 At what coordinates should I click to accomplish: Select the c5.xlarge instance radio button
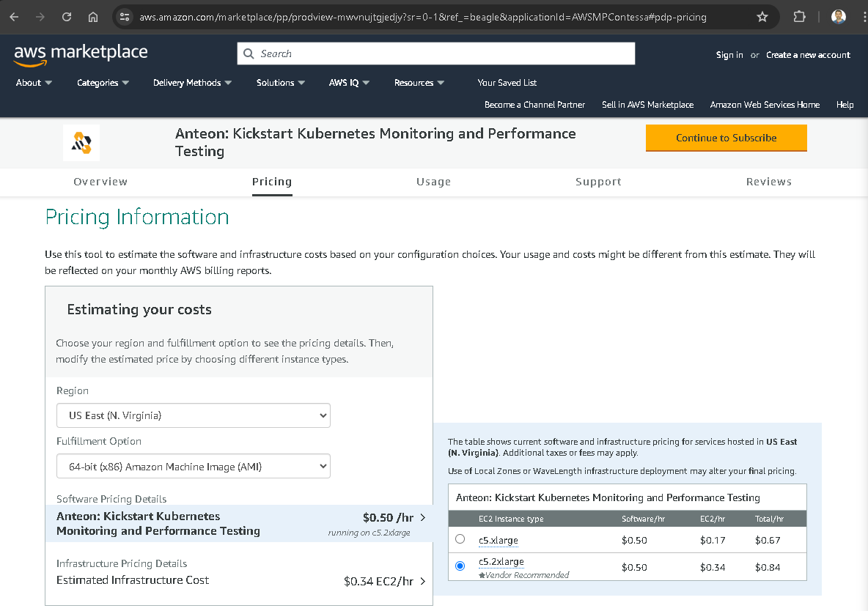460,539
